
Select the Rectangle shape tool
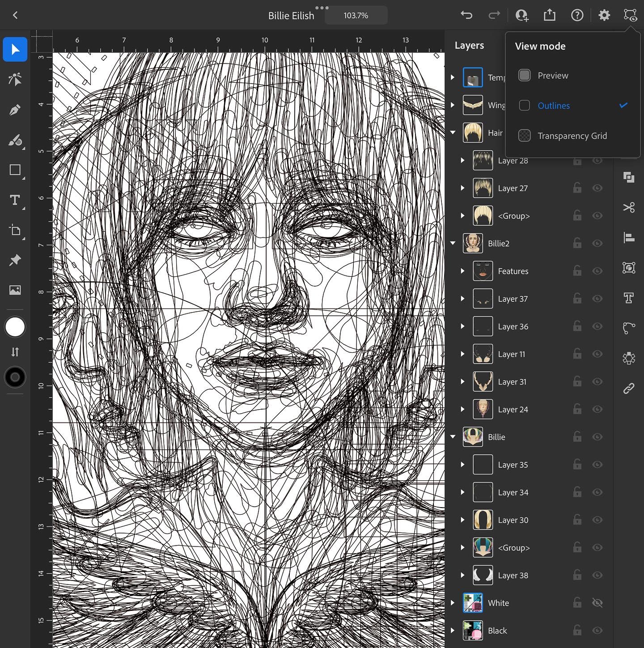(x=15, y=170)
